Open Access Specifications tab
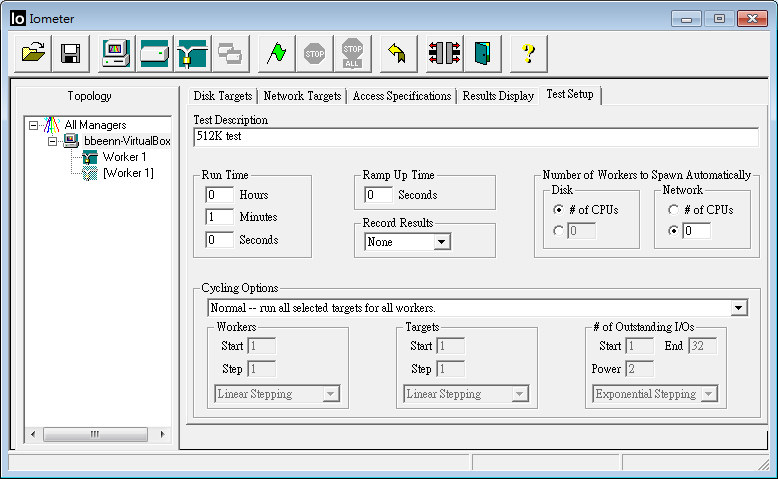The height and width of the screenshot is (479, 778). 402,96
